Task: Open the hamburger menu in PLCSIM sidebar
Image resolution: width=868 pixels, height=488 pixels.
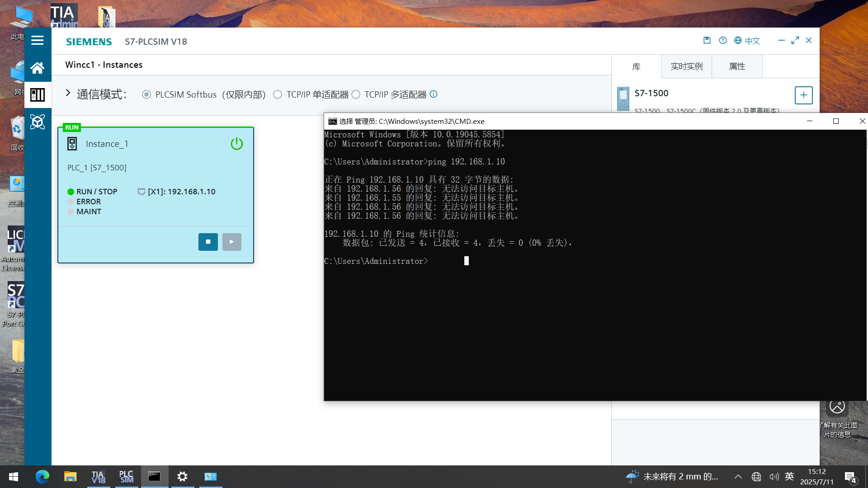Action: [x=38, y=41]
